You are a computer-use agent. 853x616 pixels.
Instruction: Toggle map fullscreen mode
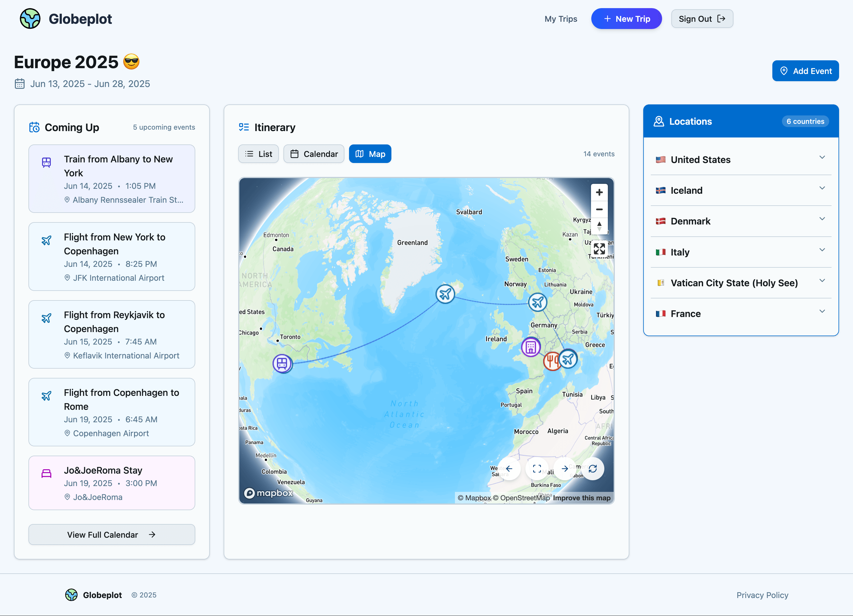[599, 249]
